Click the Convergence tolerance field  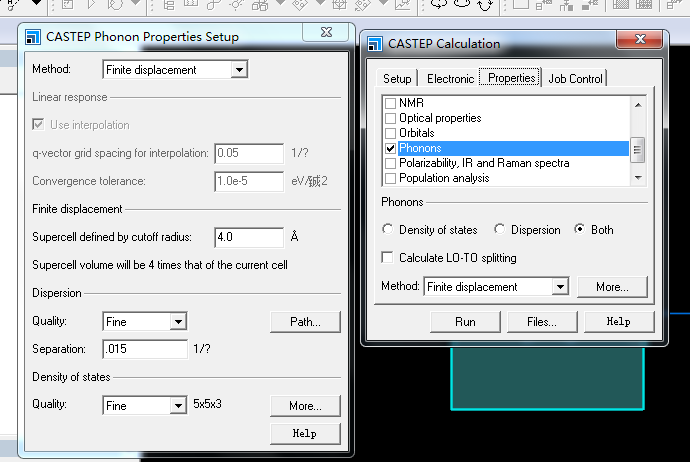(249, 181)
